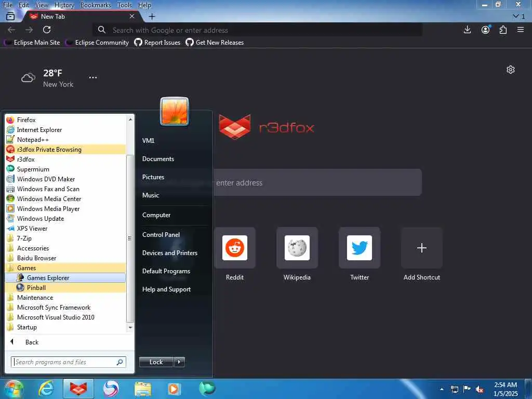
Task: Launch Firefox from the Start menu
Action: click(x=65, y=120)
